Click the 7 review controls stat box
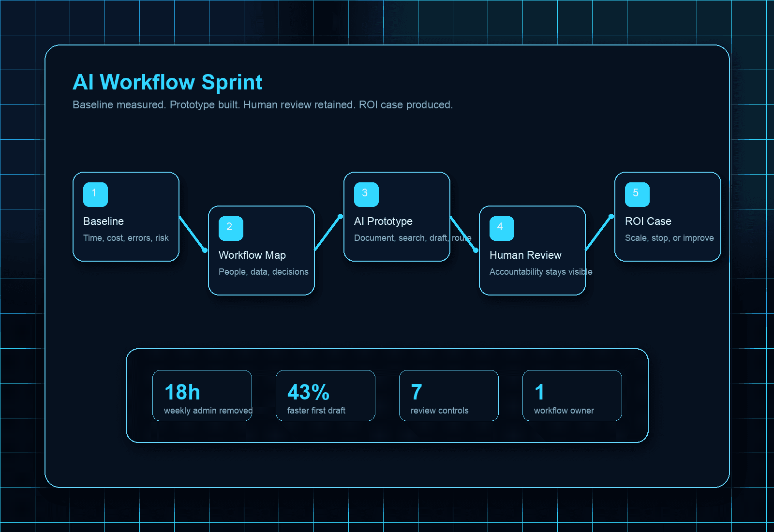Image resolution: width=774 pixels, height=532 pixels. click(448, 396)
